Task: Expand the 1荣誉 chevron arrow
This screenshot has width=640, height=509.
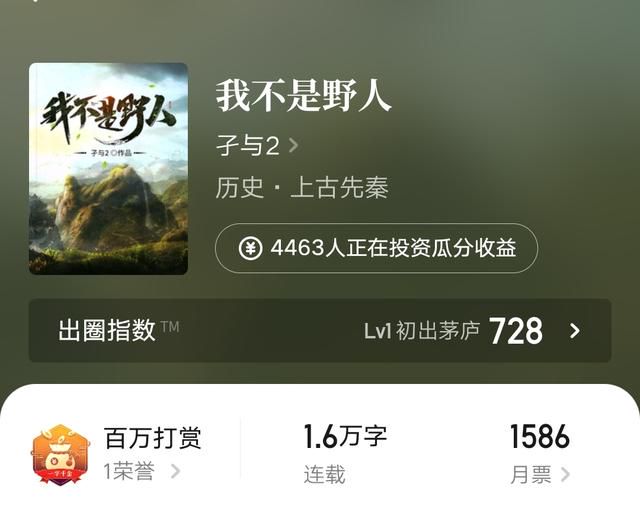Action: (176, 471)
